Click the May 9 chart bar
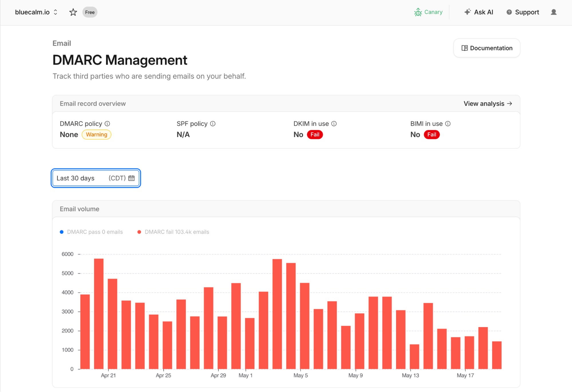 [359, 341]
